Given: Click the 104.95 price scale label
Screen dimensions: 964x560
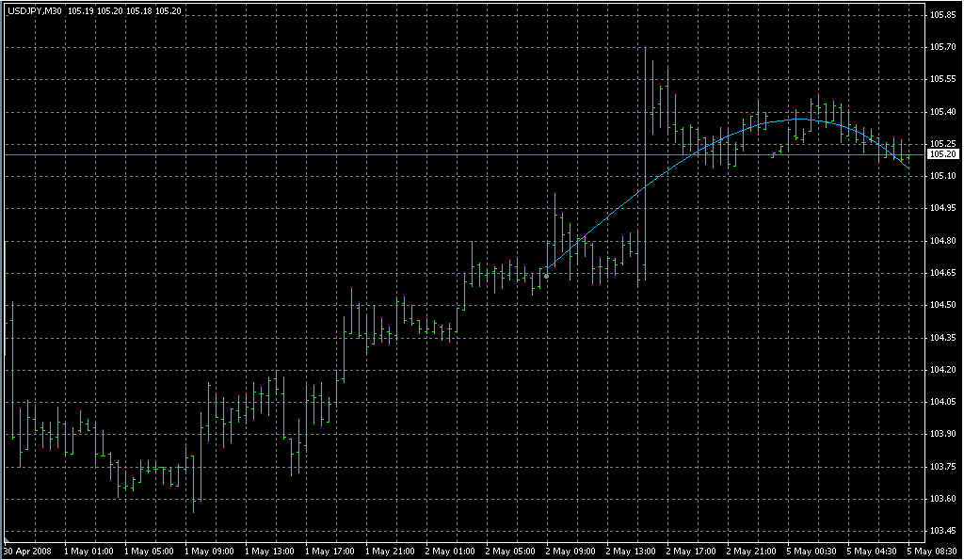Looking at the screenshot, I should click(942, 208).
